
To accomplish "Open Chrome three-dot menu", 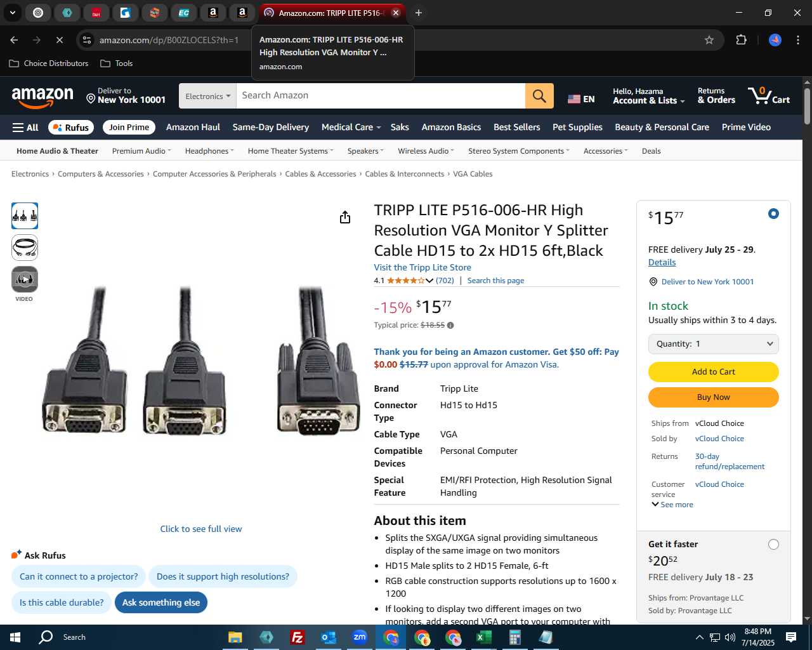I will coord(798,40).
